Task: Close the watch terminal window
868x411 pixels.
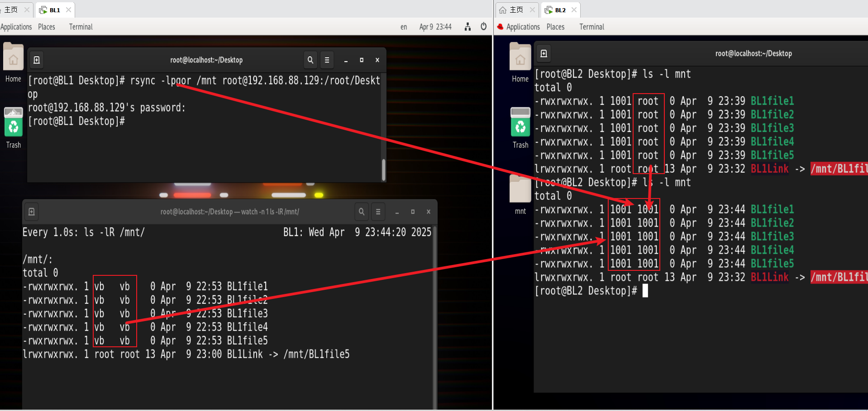Action: pos(429,212)
